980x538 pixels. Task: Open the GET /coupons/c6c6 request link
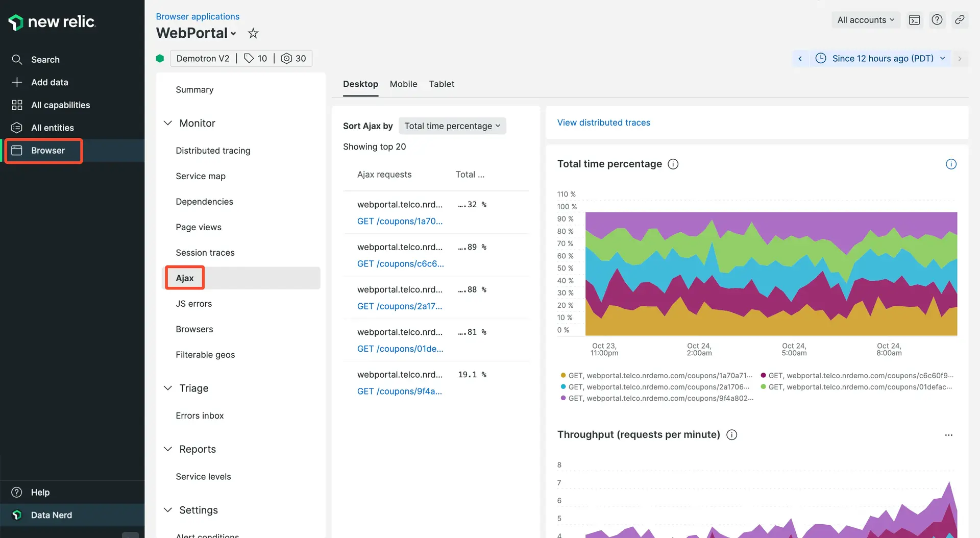click(400, 264)
